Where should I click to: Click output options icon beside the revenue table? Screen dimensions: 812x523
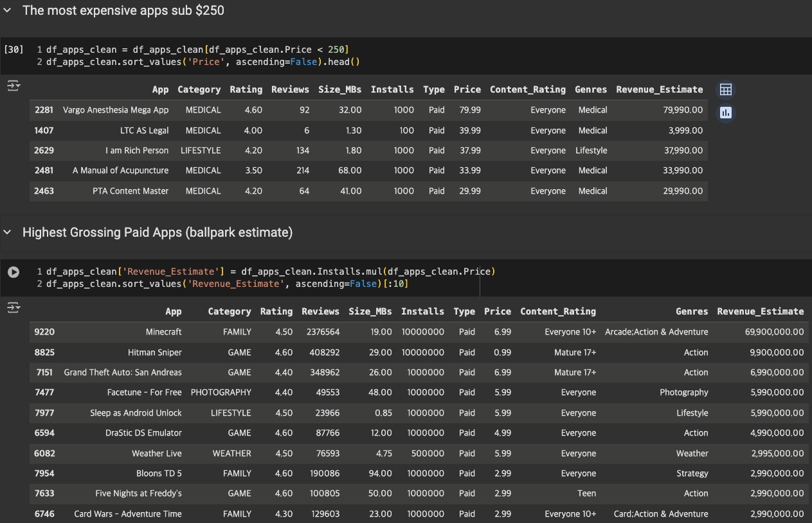pos(14,308)
